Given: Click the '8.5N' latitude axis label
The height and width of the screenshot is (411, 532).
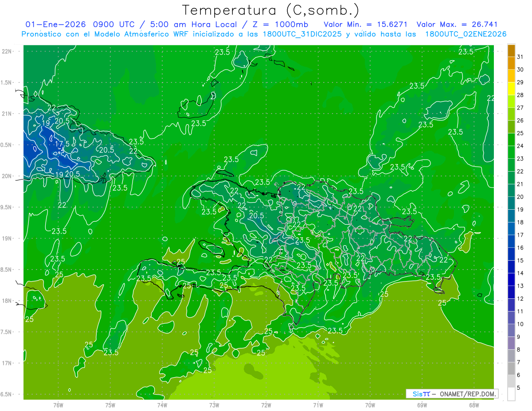Looking at the screenshot, I should coord(6,270).
